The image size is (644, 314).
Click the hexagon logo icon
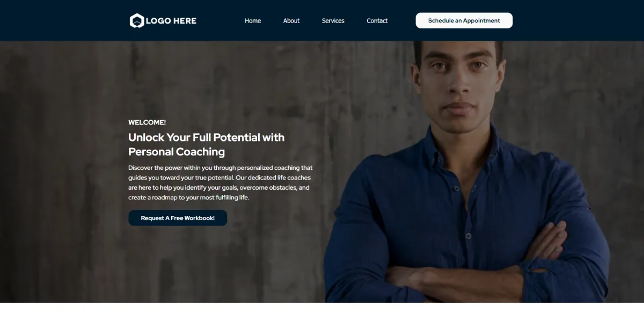tap(137, 21)
